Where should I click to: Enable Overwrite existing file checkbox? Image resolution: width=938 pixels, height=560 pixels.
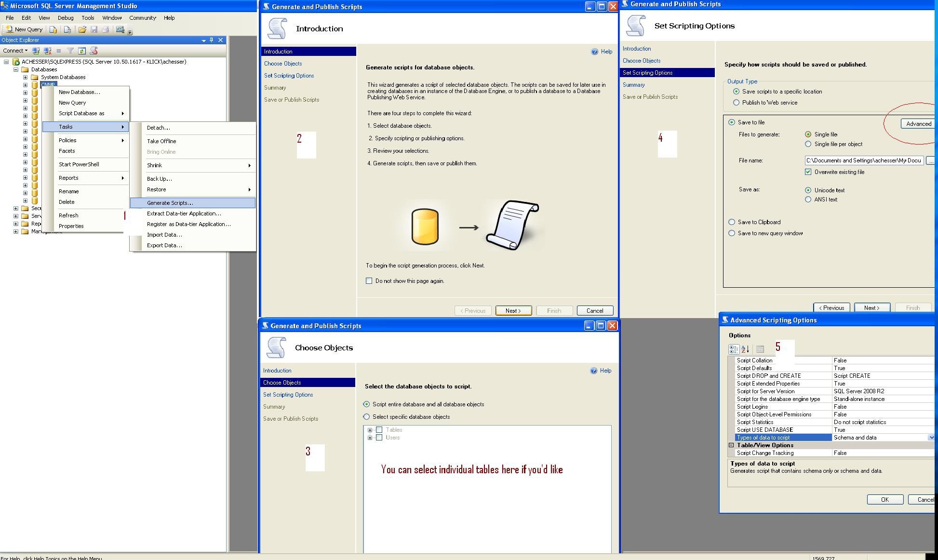point(809,172)
